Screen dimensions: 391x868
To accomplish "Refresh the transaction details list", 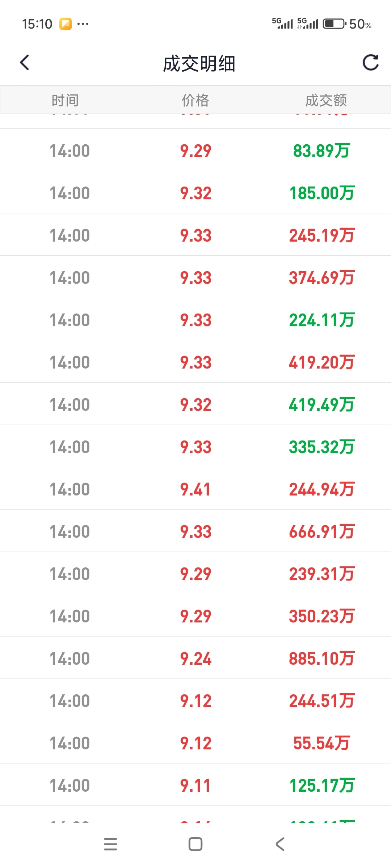I will pyautogui.click(x=370, y=63).
